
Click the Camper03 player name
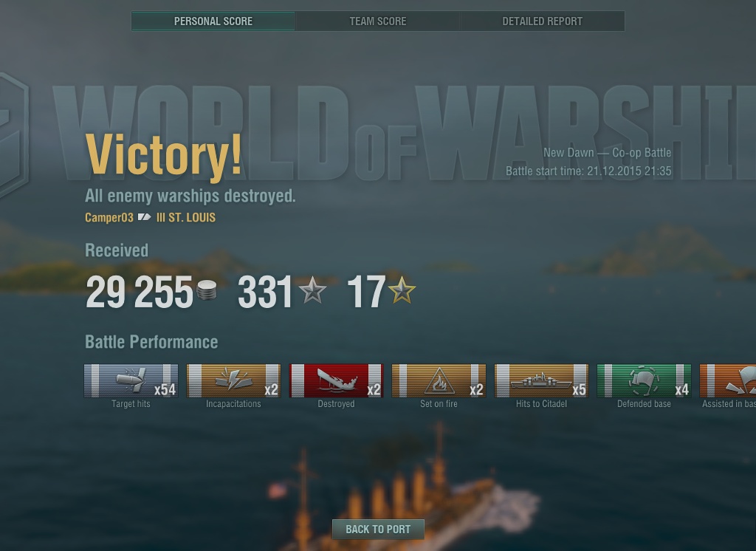(x=109, y=218)
